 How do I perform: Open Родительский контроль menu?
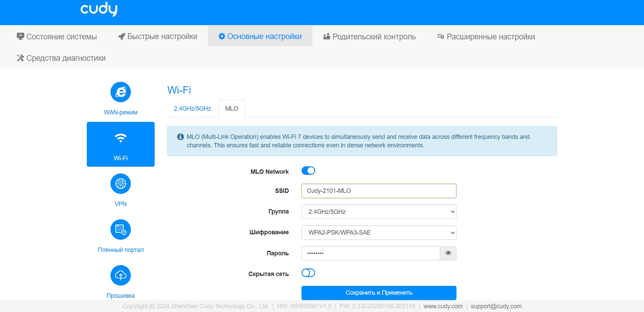(x=369, y=37)
